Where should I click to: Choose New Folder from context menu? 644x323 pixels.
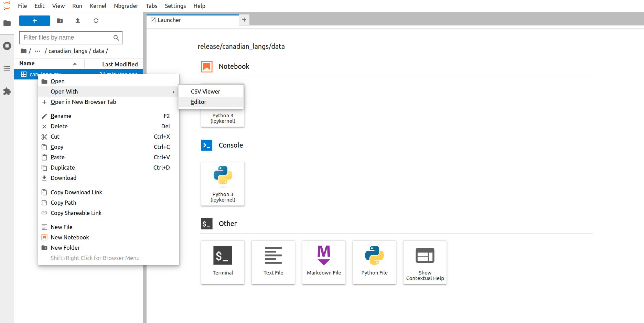pyautogui.click(x=109, y=248)
